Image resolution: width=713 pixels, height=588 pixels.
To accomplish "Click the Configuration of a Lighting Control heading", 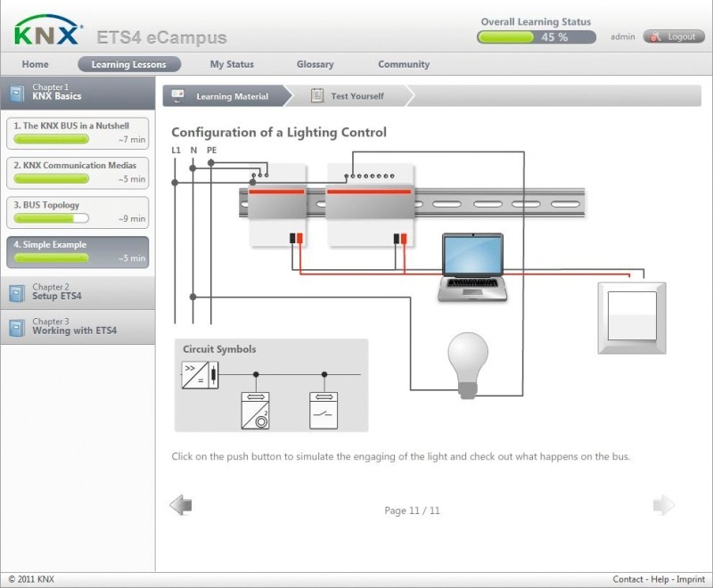I will (x=279, y=132).
